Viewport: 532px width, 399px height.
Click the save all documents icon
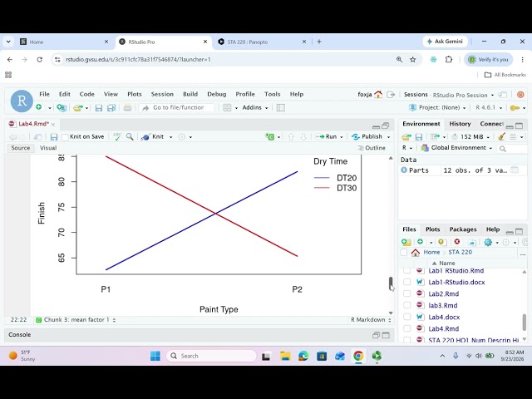111,108
